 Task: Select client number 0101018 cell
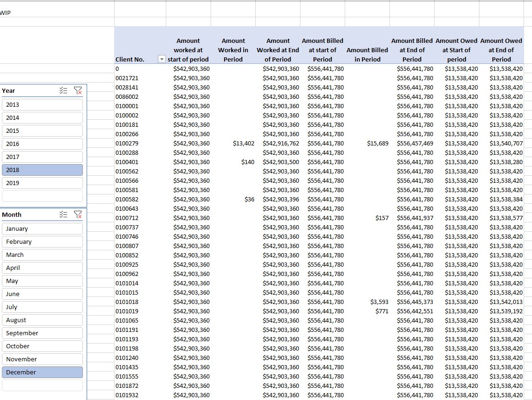(x=140, y=302)
